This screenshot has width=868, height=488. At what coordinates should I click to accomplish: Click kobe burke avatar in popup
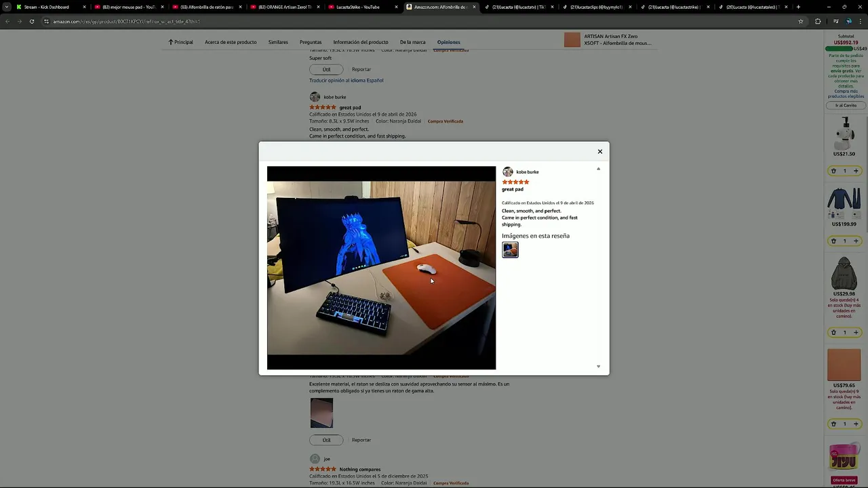tap(507, 172)
